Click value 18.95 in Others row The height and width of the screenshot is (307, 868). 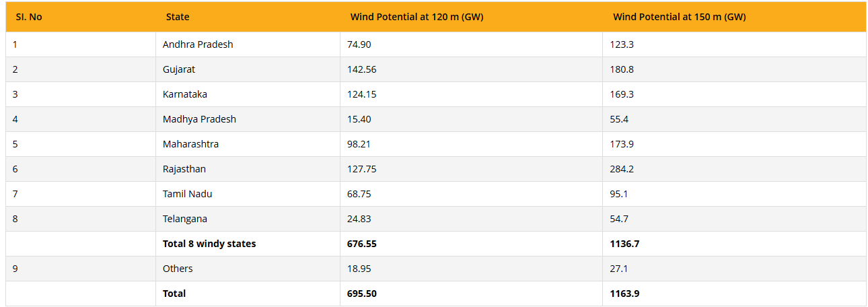coord(359,269)
